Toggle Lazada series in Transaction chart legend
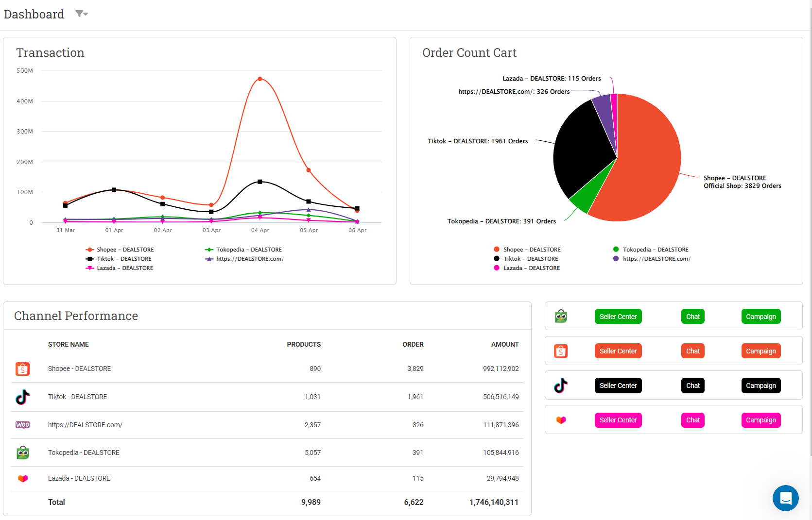 tap(119, 268)
